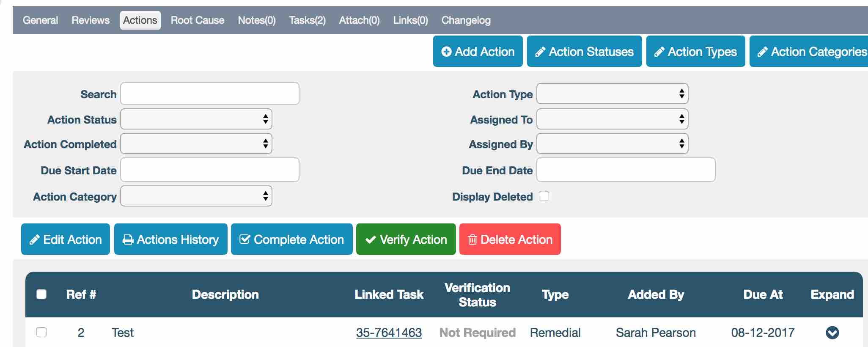
Task: Click into the Search text field
Action: click(210, 94)
